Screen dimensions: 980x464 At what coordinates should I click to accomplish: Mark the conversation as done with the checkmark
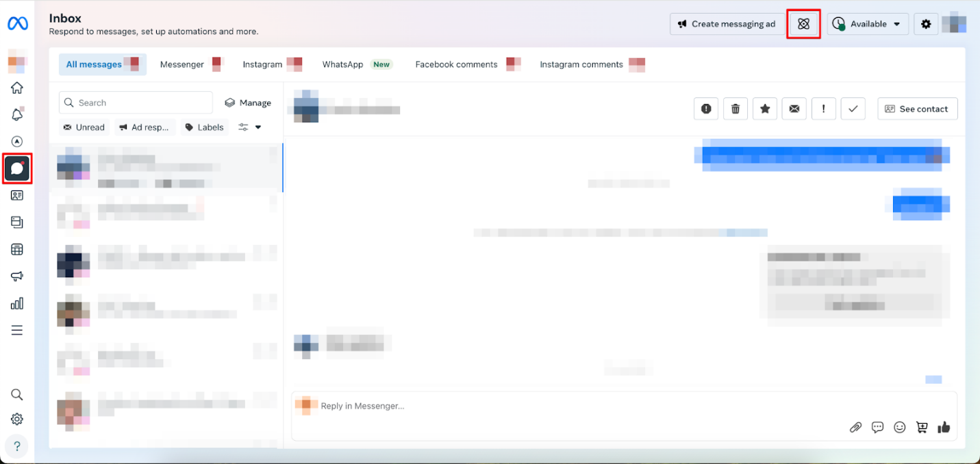click(x=853, y=109)
